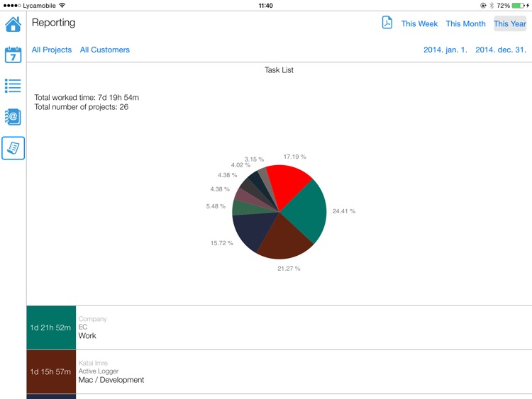This screenshot has width=532, height=399.
Task: Tap the 15.72 % label
Action: pos(221,243)
